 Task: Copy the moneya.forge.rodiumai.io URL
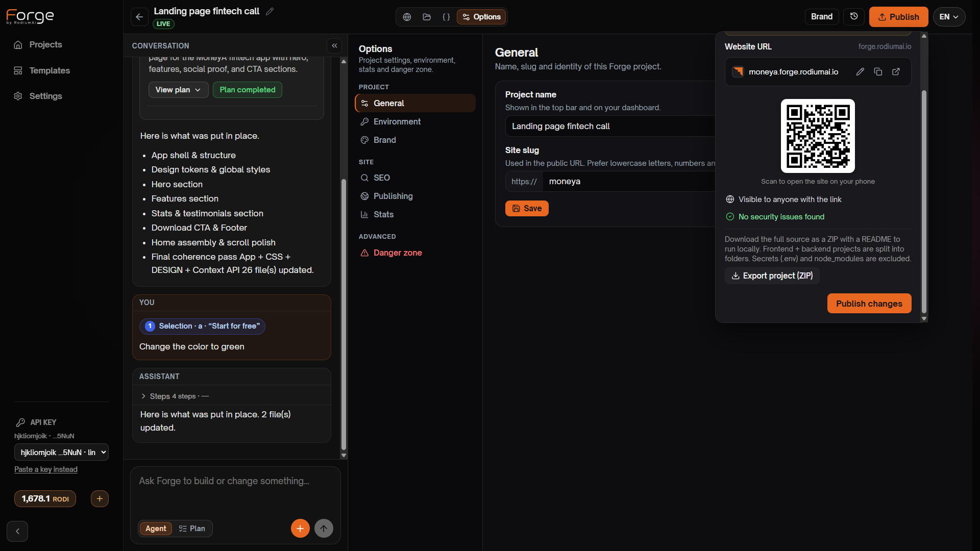coord(878,72)
